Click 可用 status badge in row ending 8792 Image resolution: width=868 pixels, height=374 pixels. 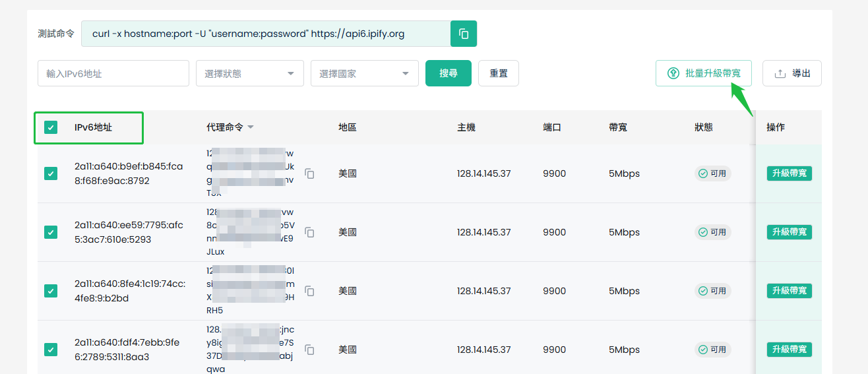712,173
